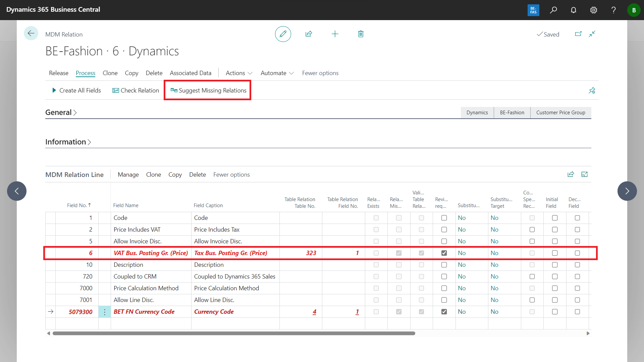644x362 pixels.
Task: Click Fewer options in page action bar
Action: click(x=320, y=73)
